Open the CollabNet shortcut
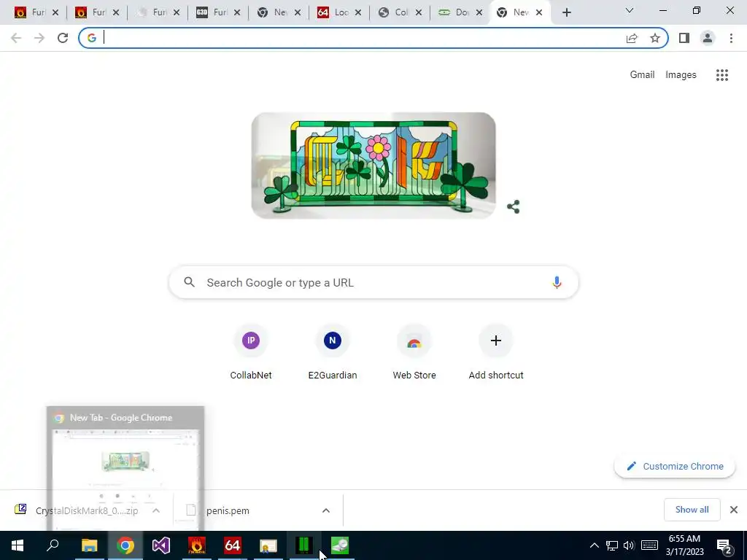The image size is (747, 560). pos(251,352)
